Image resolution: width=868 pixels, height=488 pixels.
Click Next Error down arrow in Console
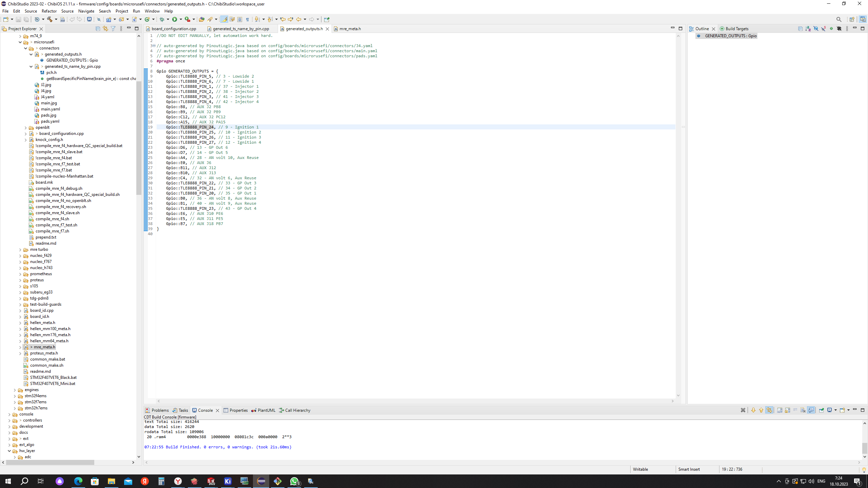[x=753, y=410]
